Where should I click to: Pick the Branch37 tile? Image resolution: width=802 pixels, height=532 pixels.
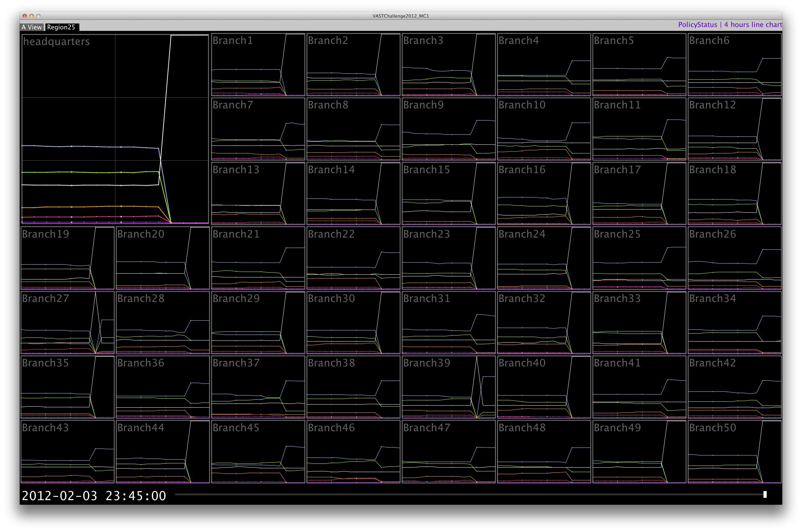[x=258, y=387]
